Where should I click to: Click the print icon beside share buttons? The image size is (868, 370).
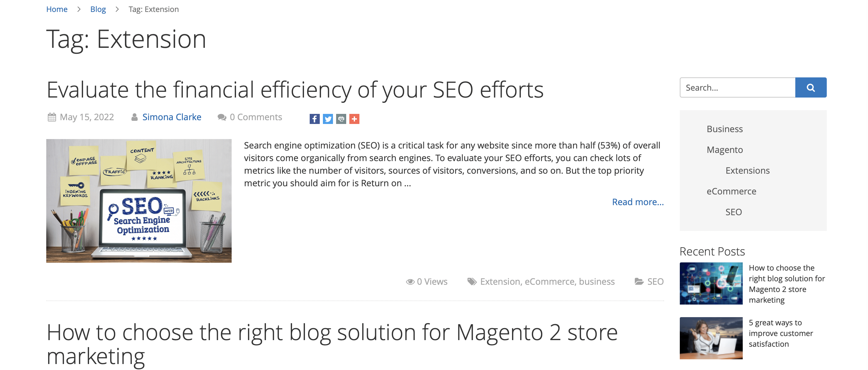[x=341, y=119]
